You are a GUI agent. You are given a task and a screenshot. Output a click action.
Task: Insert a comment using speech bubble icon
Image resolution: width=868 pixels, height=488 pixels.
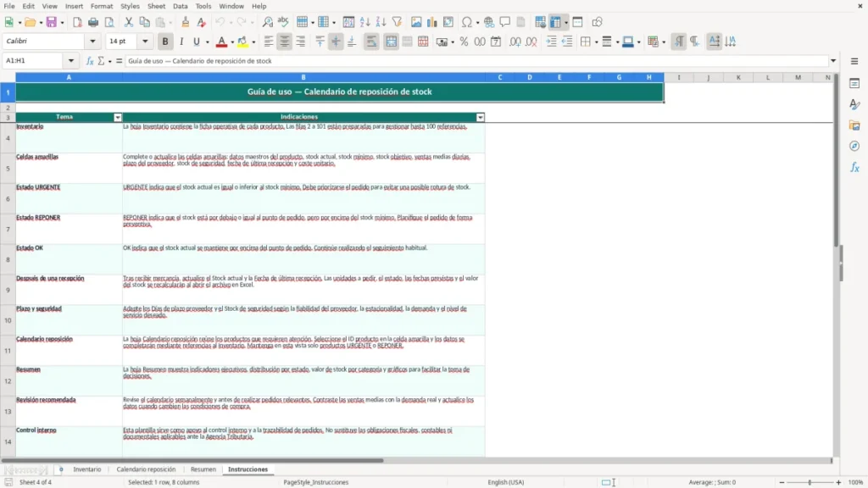click(505, 22)
